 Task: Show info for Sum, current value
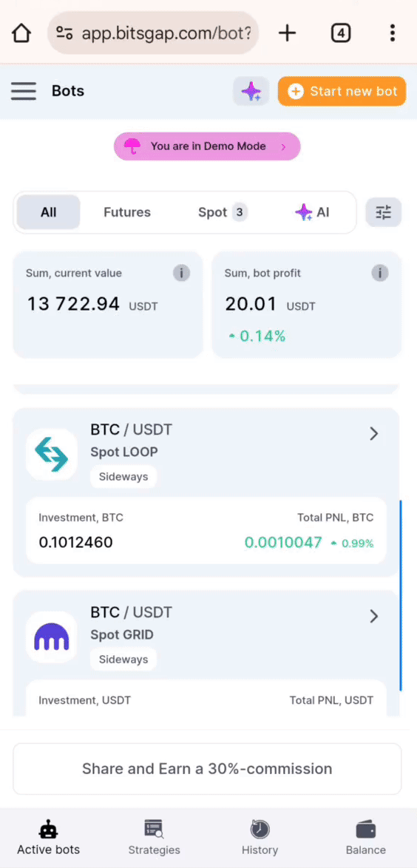(x=181, y=273)
